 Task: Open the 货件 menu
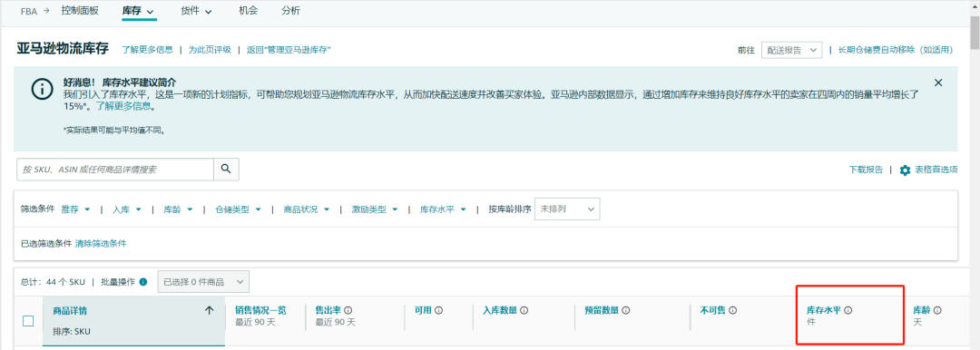tap(196, 11)
